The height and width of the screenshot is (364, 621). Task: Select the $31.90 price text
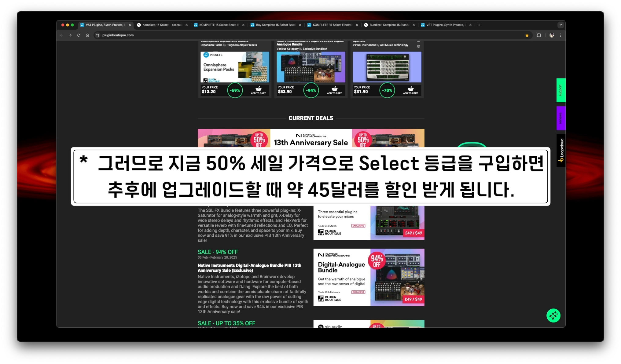(361, 92)
